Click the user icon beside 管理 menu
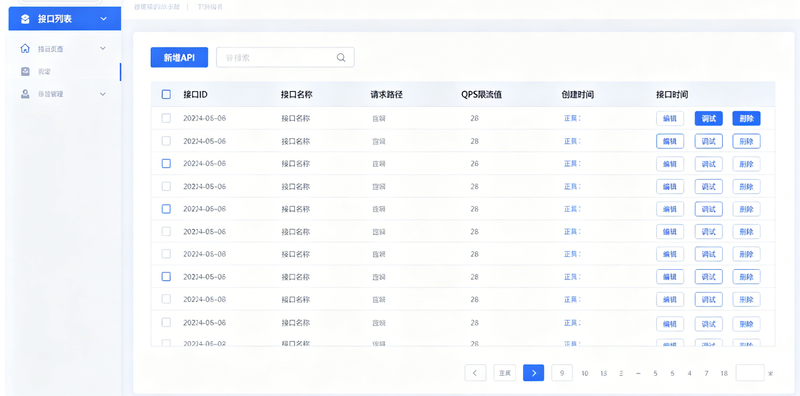 tap(25, 94)
